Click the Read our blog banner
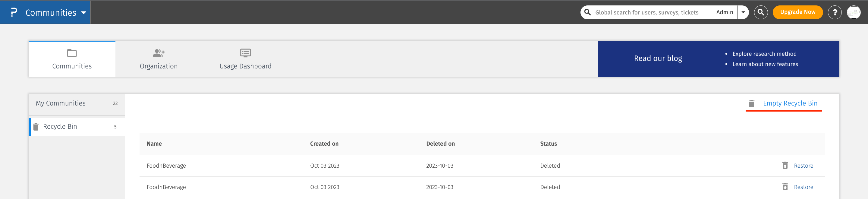 (658, 58)
